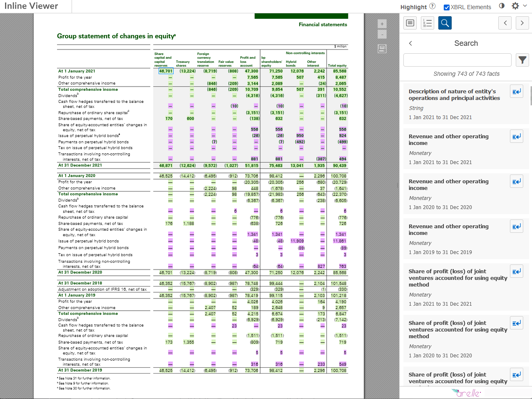Screen dimensions: 532x399
Task: Select the search facts magnifier icon
Action: [445, 23]
